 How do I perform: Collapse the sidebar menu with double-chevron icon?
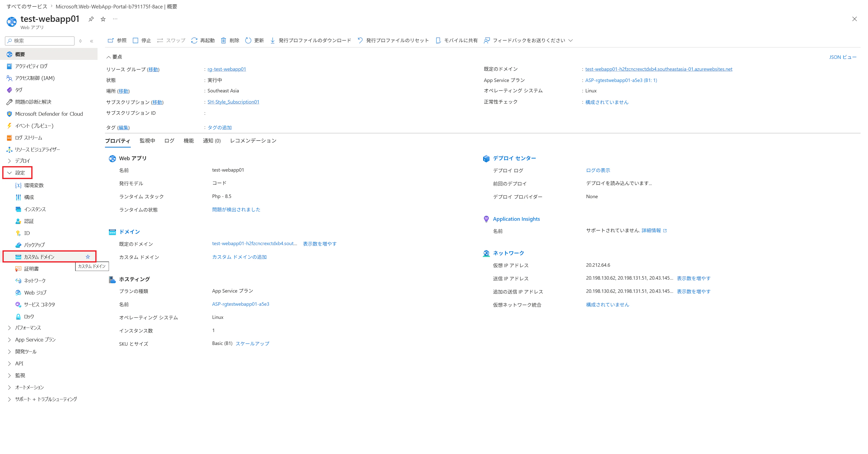[92, 41]
